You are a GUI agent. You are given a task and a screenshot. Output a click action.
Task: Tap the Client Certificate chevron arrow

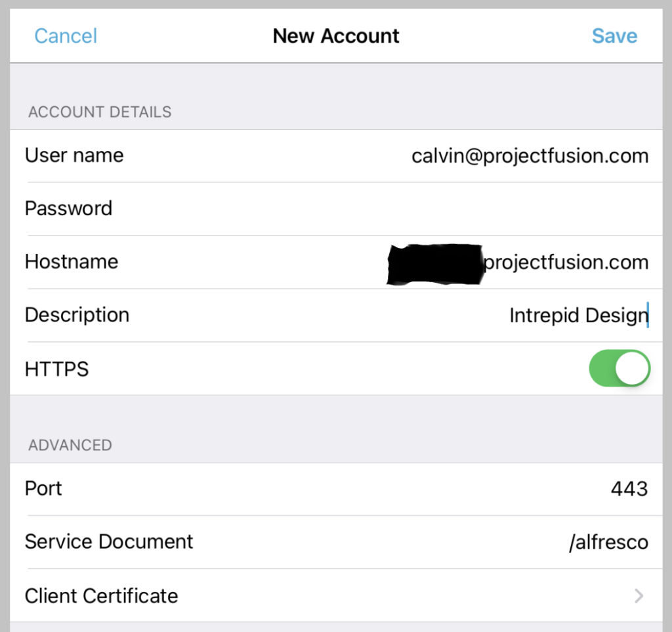[x=639, y=596]
